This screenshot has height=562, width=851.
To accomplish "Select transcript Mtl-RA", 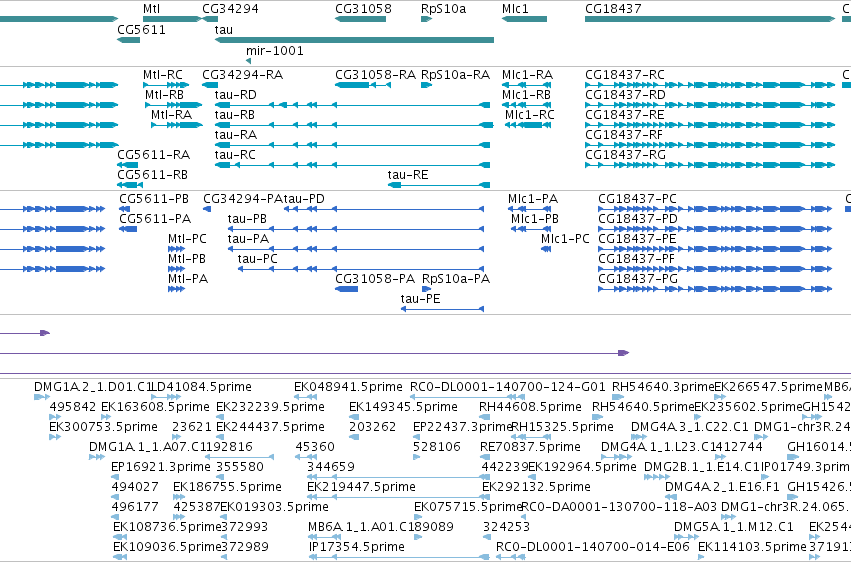I will [172, 114].
